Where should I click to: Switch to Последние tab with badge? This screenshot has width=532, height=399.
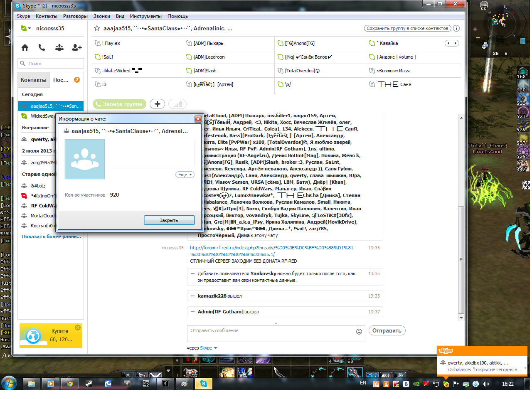click(66, 80)
